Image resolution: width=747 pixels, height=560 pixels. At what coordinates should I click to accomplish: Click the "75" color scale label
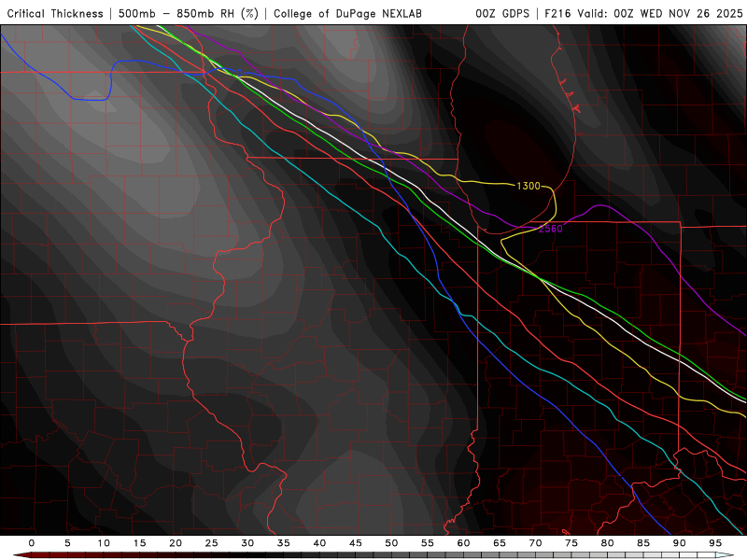(571, 543)
